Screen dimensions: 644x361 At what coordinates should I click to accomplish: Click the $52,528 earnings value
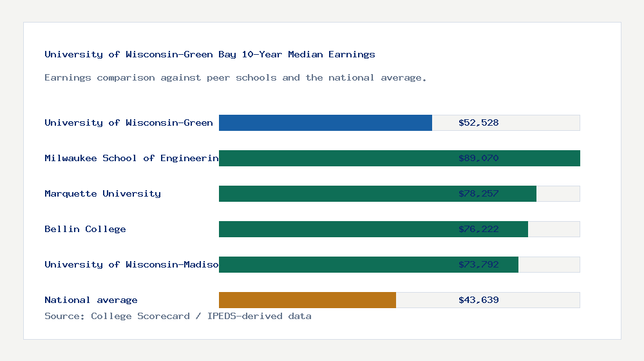tap(478, 122)
